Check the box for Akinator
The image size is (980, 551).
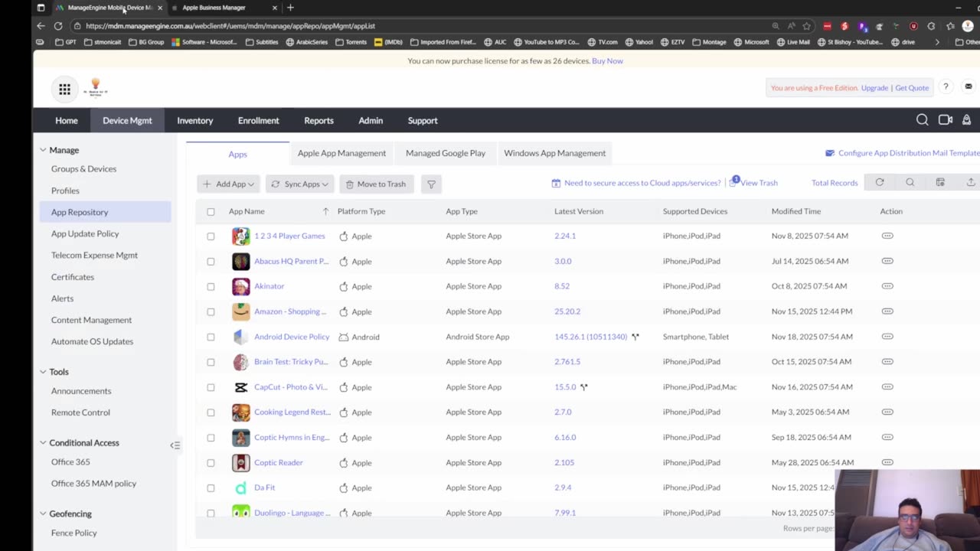tap(211, 286)
